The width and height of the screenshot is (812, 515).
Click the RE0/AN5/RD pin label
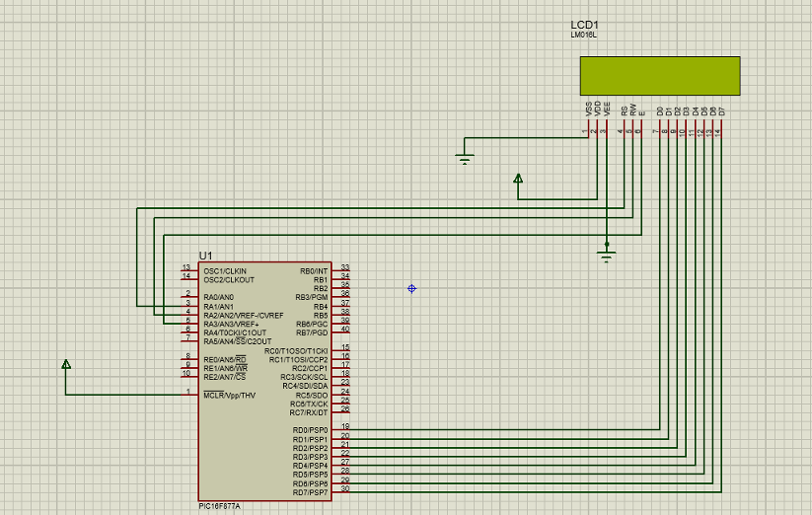point(225,360)
